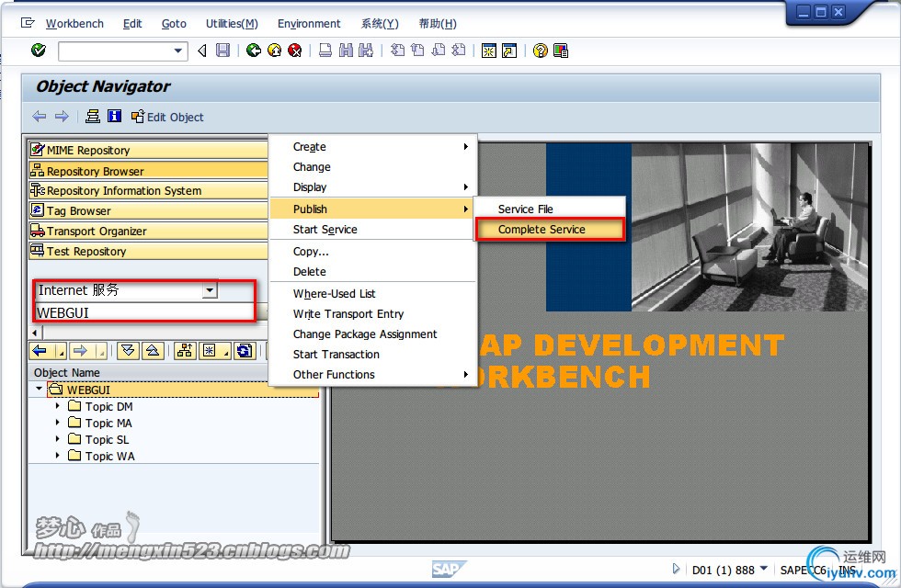The image size is (901, 588).
Task: Click the First Page icon
Action: [397, 51]
